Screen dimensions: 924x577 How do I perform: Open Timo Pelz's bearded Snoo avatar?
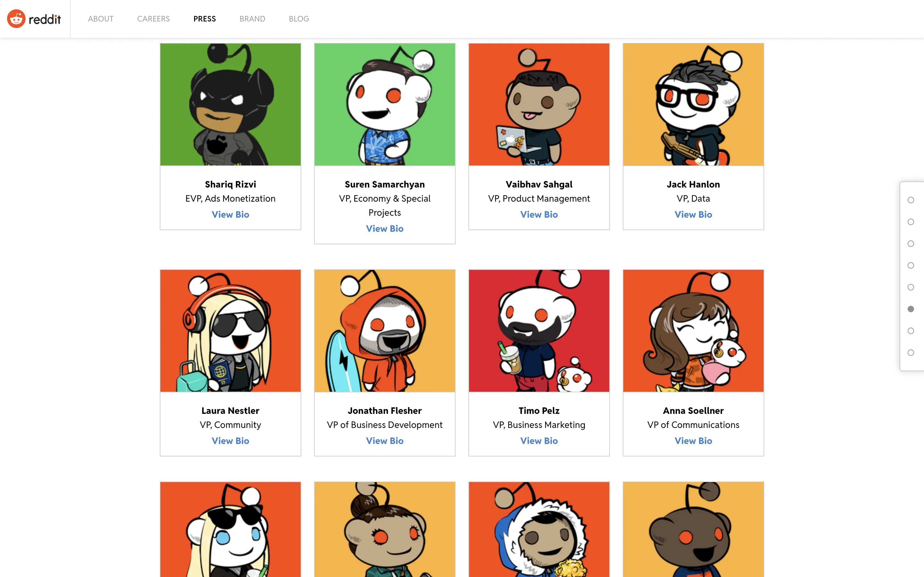click(539, 330)
